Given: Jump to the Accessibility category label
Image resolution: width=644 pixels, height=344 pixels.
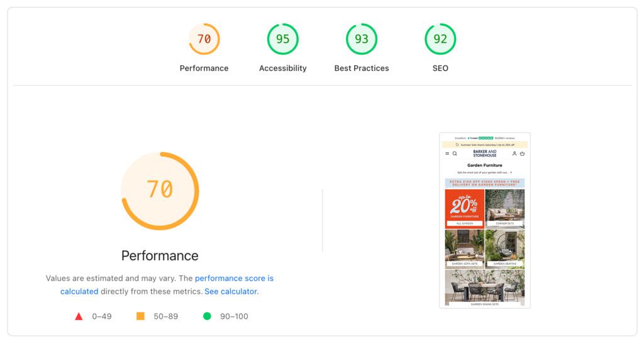Looking at the screenshot, I should pyautogui.click(x=283, y=68).
